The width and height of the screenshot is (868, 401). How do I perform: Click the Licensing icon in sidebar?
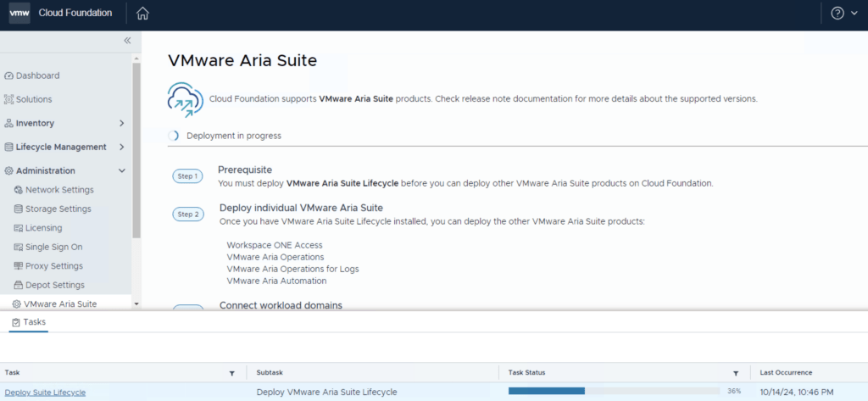(19, 228)
